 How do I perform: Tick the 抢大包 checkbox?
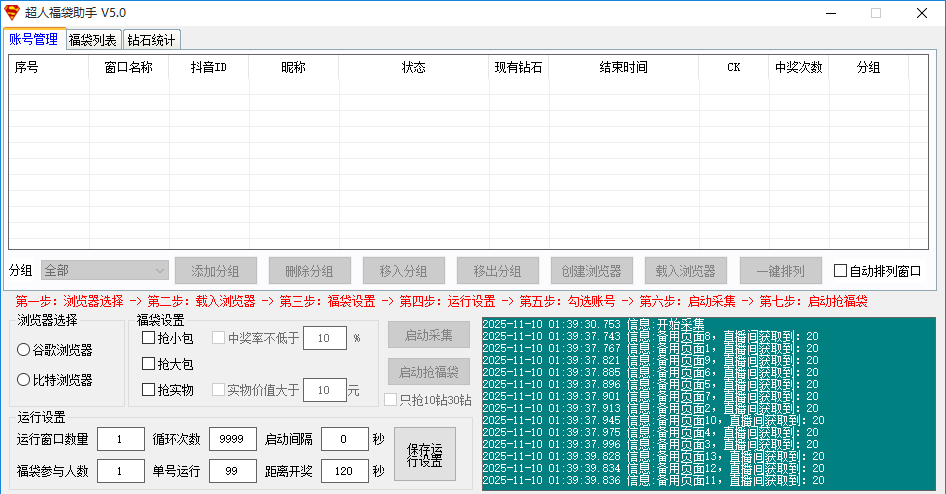(149, 364)
